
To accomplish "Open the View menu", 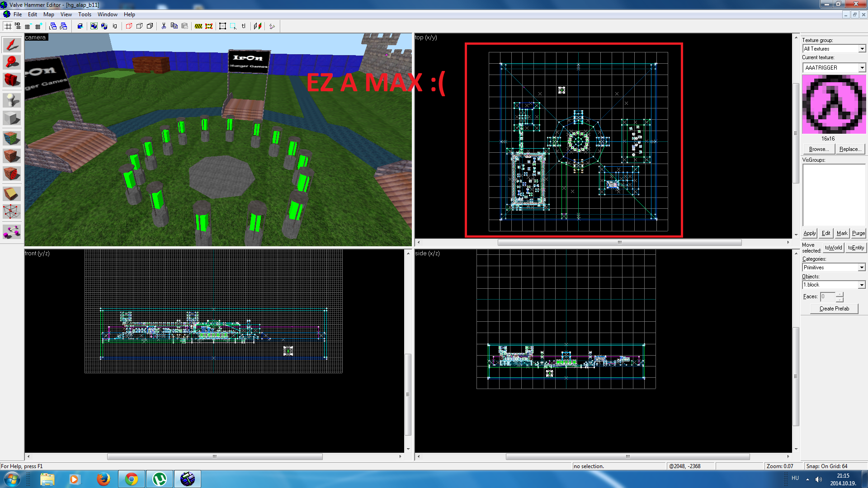I will tap(66, 14).
